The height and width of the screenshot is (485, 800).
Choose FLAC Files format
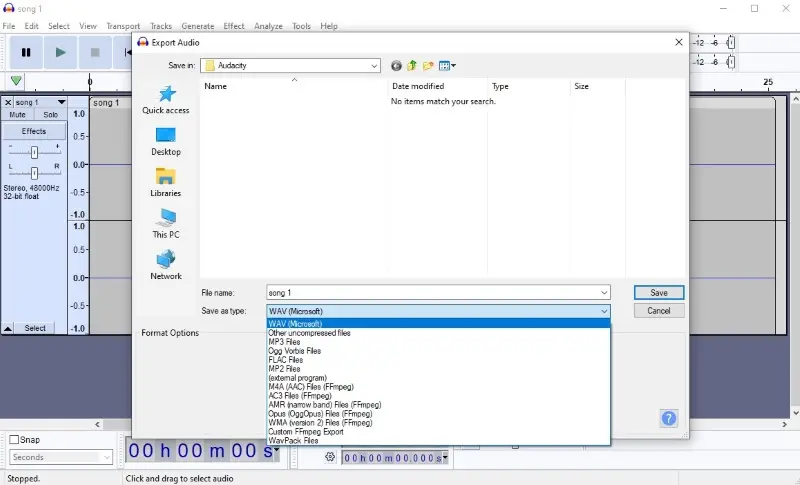[x=438, y=360]
